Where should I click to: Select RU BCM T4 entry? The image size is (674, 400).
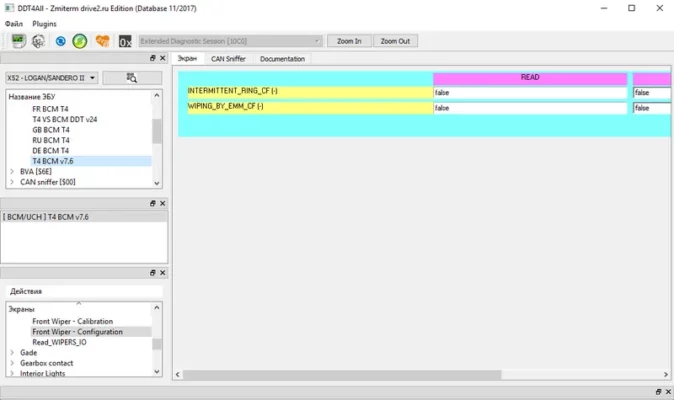click(51, 140)
